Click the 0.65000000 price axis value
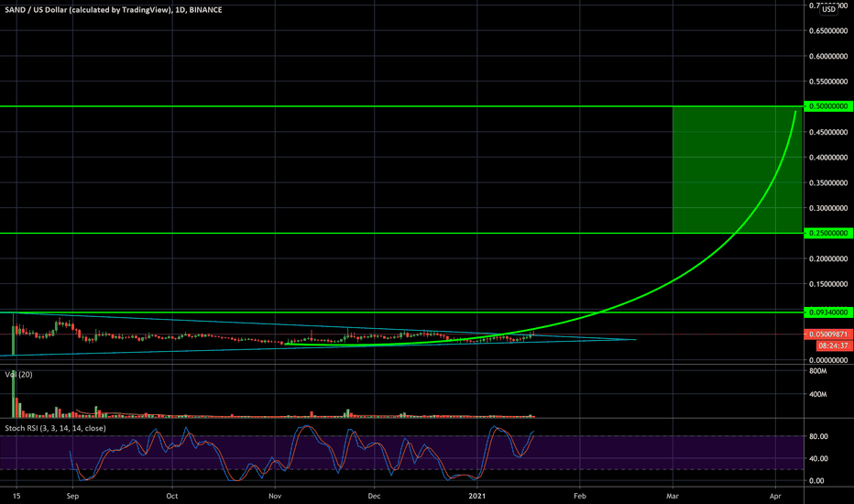The width and height of the screenshot is (854, 504). pyautogui.click(x=827, y=31)
